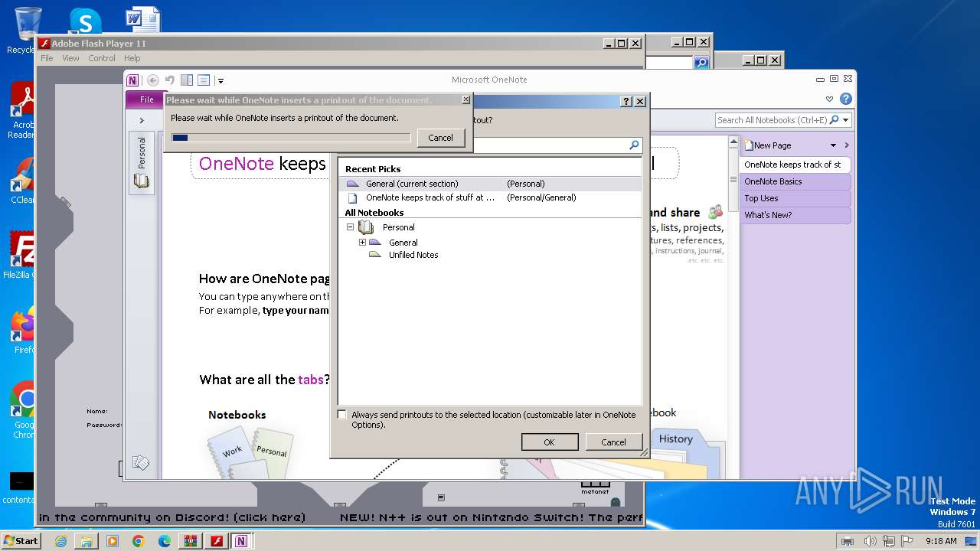This screenshot has width=980, height=551.
Task: Click the purple 'tabs' link in page
Action: pos(311,380)
